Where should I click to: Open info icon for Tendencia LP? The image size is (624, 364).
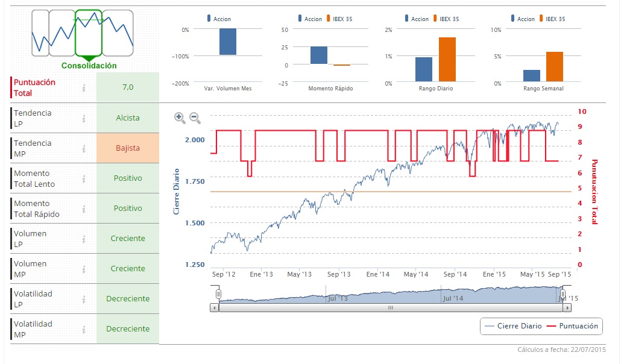coord(84,119)
